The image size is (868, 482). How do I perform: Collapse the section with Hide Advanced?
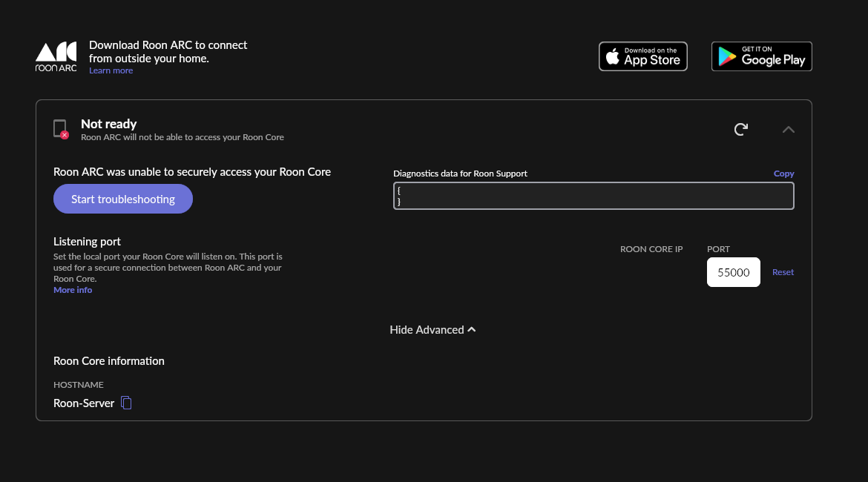click(433, 330)
